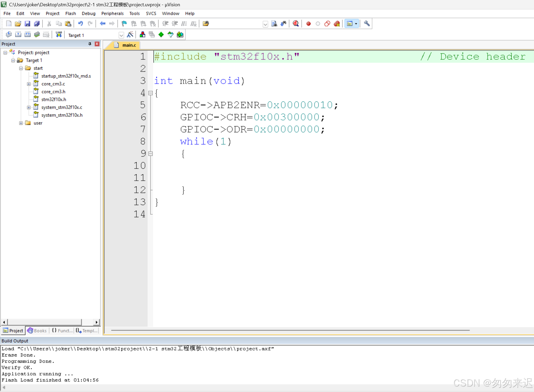Image resolution: width=534 pixels, height=392 pixels.
Task: Open the Configuration wrench dialog
Action: tap(366, 23)
